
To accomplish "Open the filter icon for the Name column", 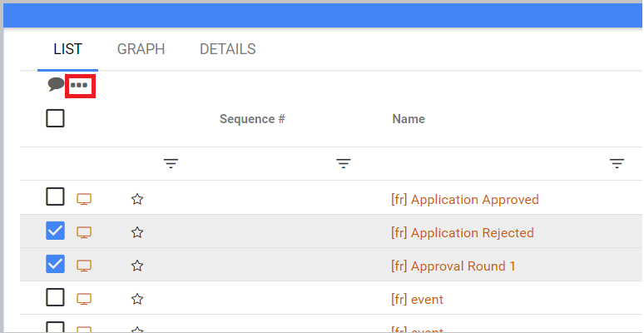I will pyautogui.click(x=617, y=164).
